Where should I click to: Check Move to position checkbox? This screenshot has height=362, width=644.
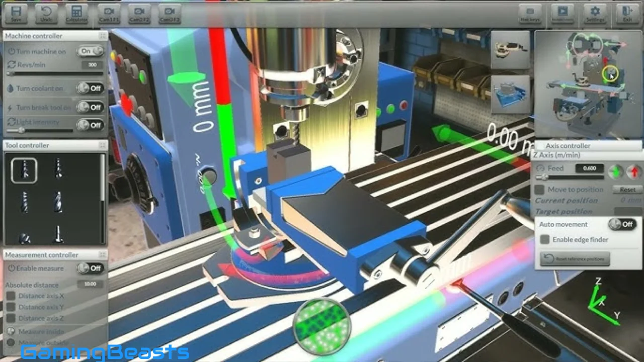coord(539,190)
